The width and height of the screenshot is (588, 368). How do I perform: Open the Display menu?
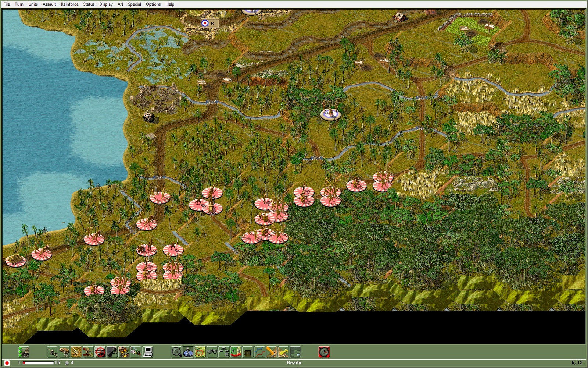[x=106, y=4]
